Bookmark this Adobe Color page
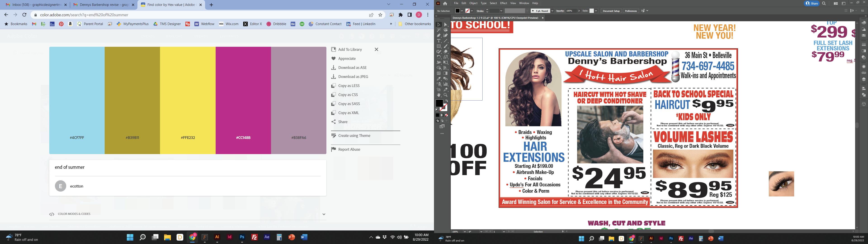The height and width of the screenshot is (244, 868). point(380,15)
